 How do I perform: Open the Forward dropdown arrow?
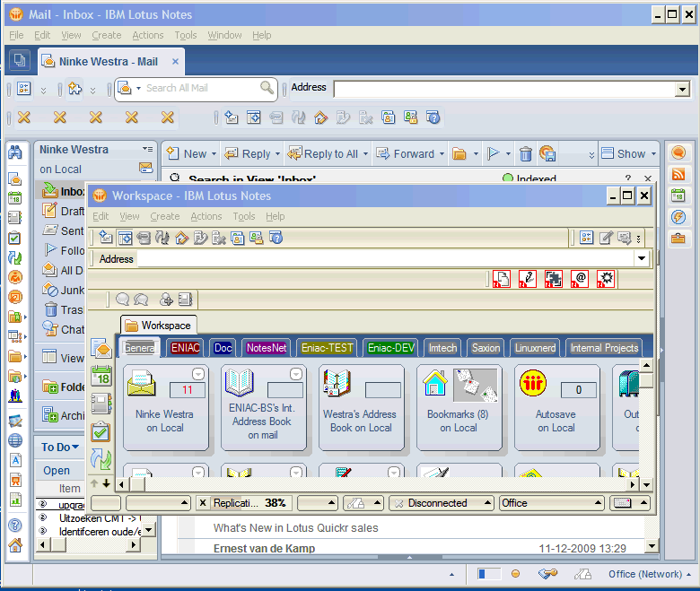click(x=442, y=154)
